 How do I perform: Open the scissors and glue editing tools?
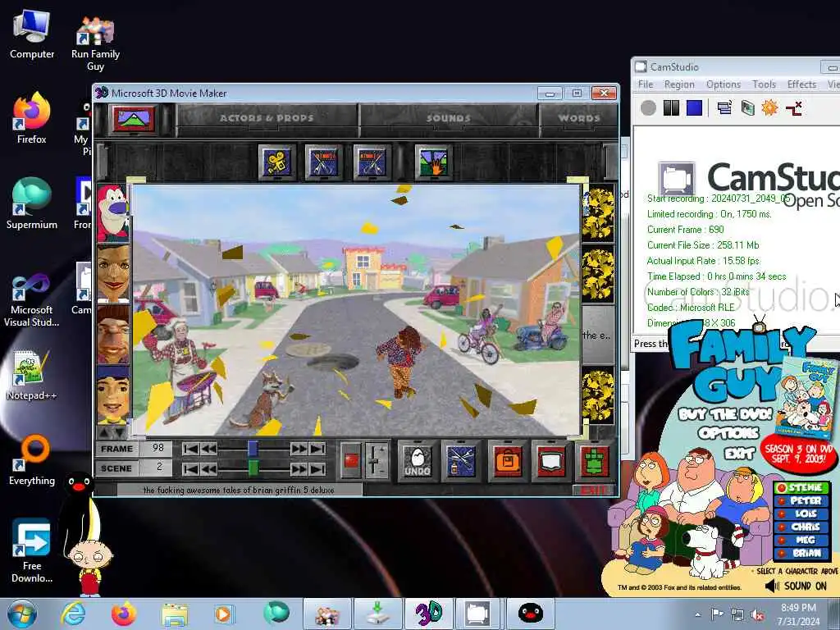tap(461, 461)
